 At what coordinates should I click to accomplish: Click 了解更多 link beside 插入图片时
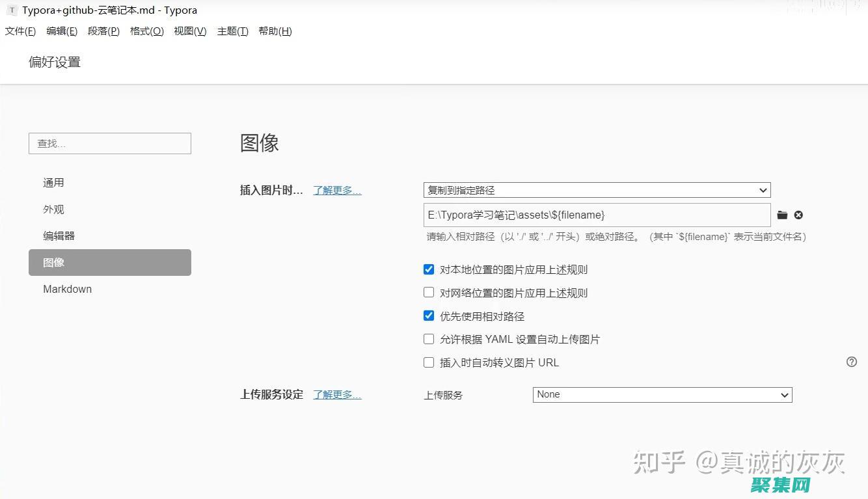[x=336, y=191]
